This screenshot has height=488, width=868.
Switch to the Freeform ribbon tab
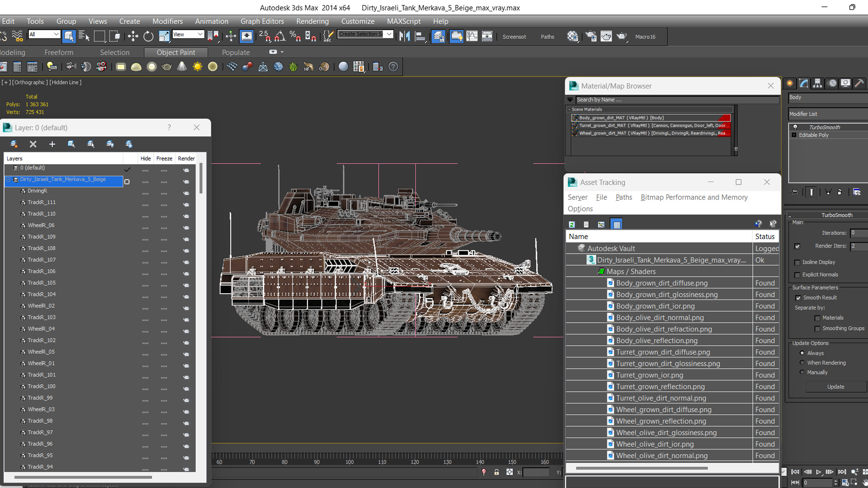[x=59, y=52]
